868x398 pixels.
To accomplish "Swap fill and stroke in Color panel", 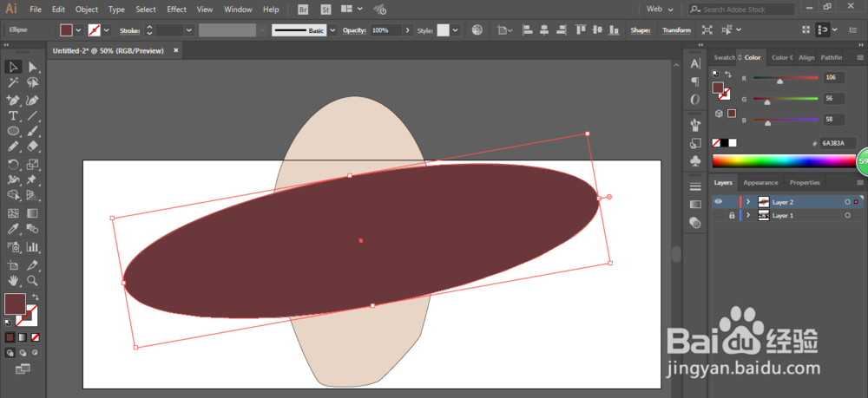I will click(x=728, y=74).
